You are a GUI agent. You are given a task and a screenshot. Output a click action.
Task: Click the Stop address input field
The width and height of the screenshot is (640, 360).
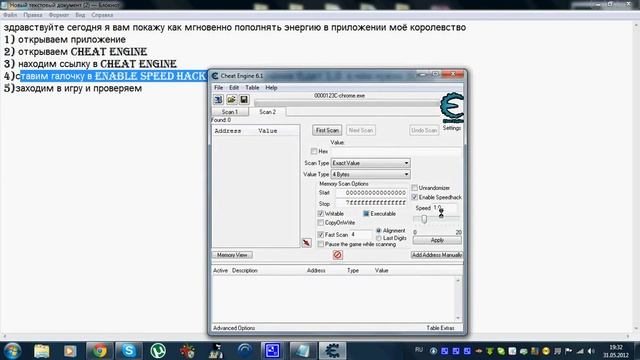point(371,203)
